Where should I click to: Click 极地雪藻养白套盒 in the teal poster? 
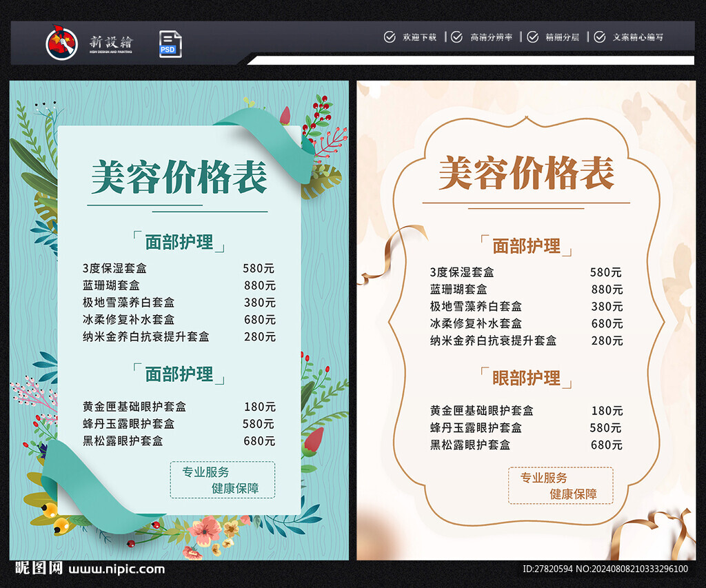tap(128, 303)
